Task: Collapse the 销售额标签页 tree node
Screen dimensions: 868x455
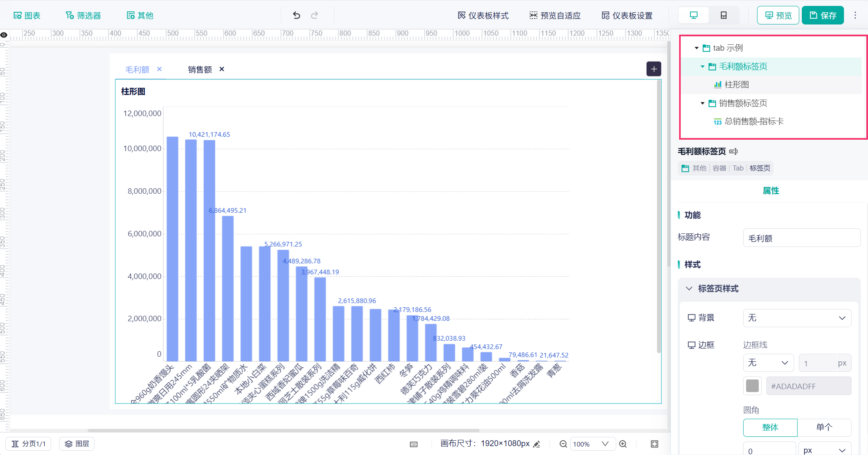Action: (x=702, y=103)
